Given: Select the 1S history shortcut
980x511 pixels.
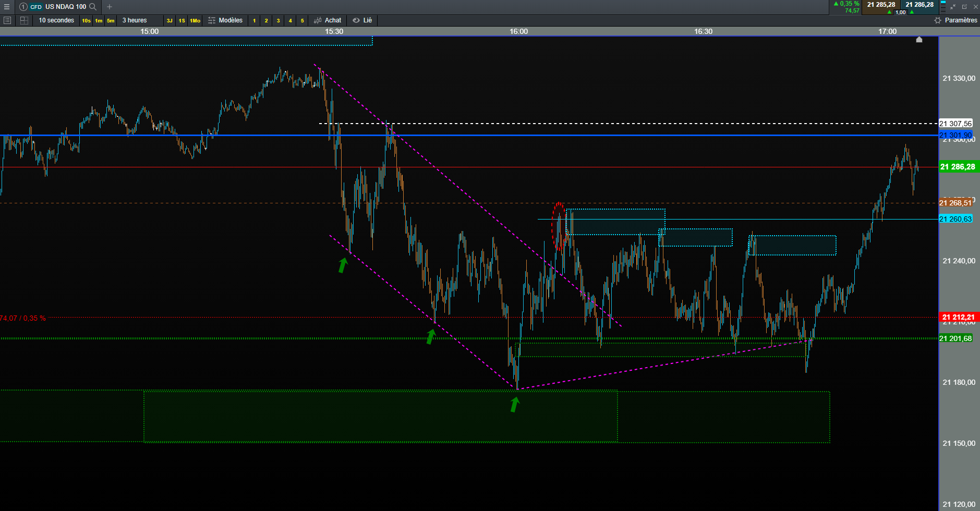Looking at the screenshot, I should pyautogui.click(x=182, y=21).
